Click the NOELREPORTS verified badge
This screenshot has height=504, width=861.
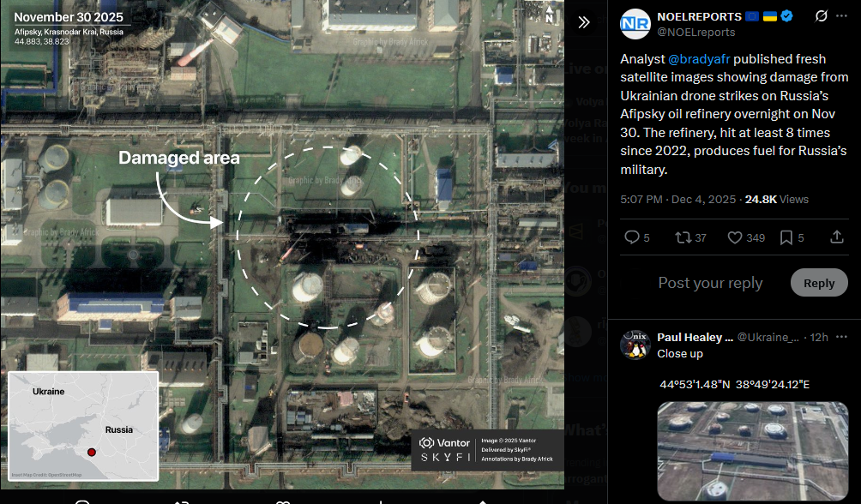click(786, 16)
